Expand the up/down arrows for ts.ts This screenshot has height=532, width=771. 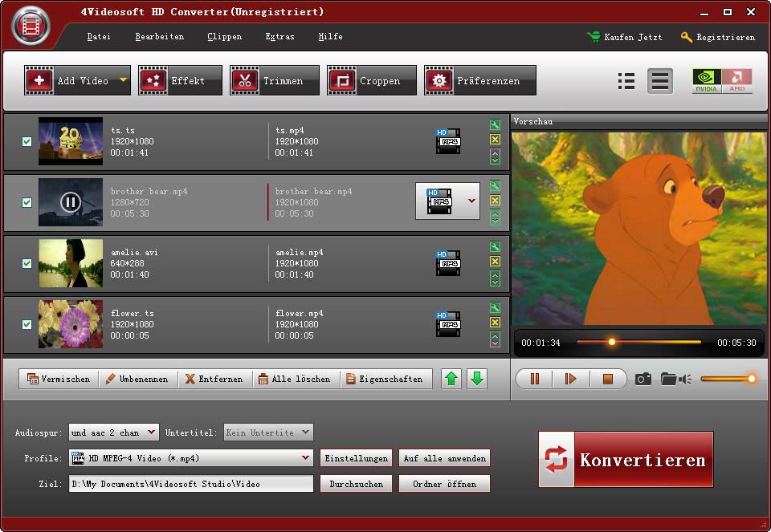tap(496, 156)
